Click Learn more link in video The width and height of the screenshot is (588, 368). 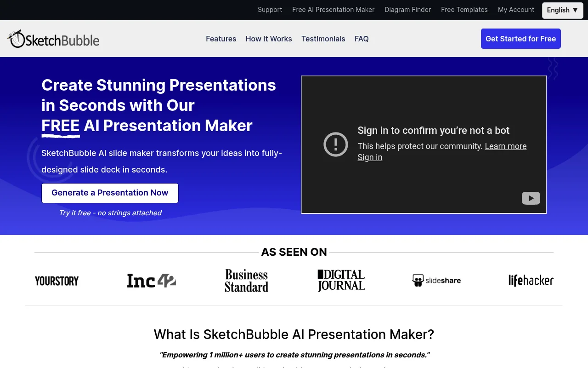[x=506, y=146]
